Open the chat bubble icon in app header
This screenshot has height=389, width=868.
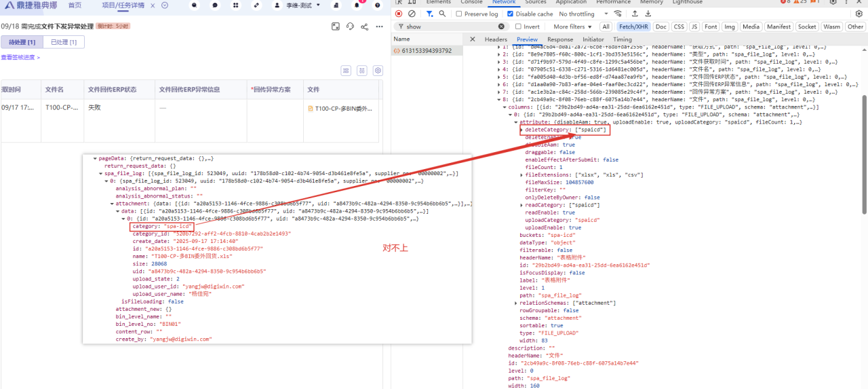[215, 5]
